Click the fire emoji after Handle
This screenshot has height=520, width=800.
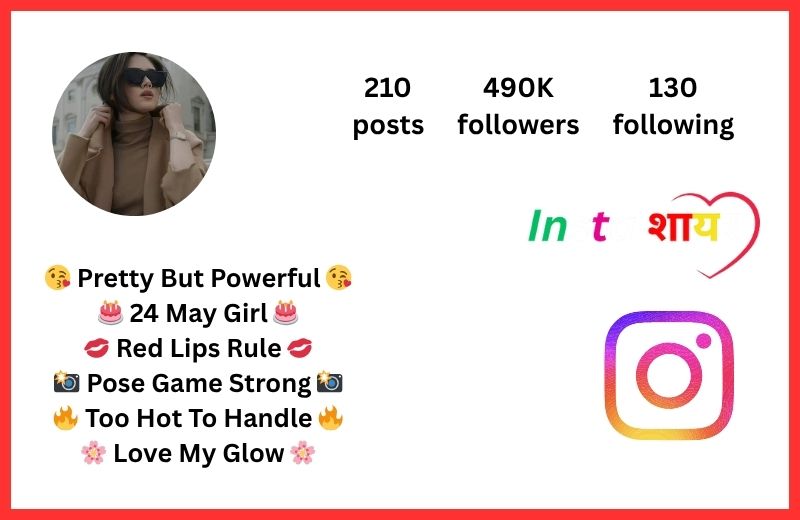point(331,418)
